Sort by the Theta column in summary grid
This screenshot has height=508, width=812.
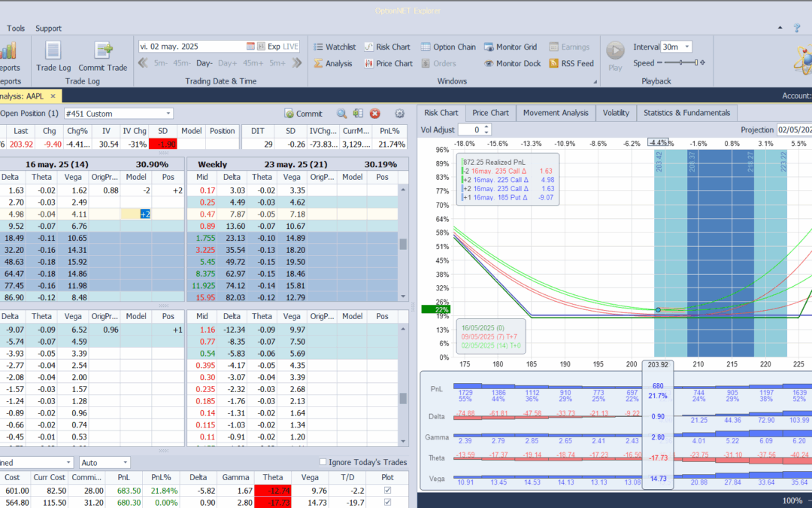click(273, 477)
